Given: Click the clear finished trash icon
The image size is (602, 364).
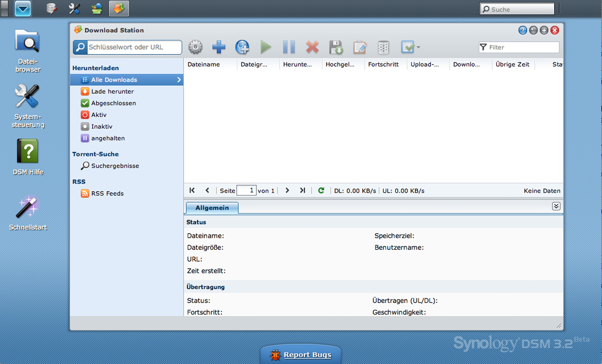Looking at the screenshot, I should coord(383,48).
